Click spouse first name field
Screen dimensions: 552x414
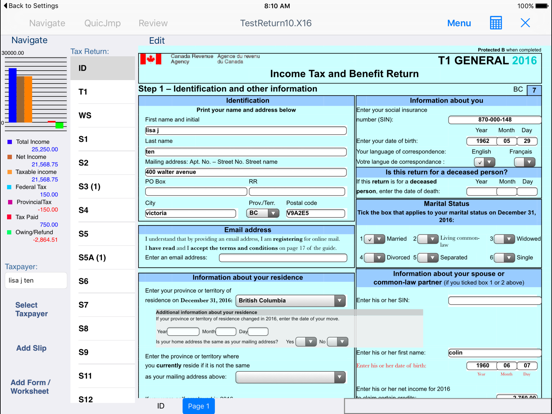click(495, 353)
